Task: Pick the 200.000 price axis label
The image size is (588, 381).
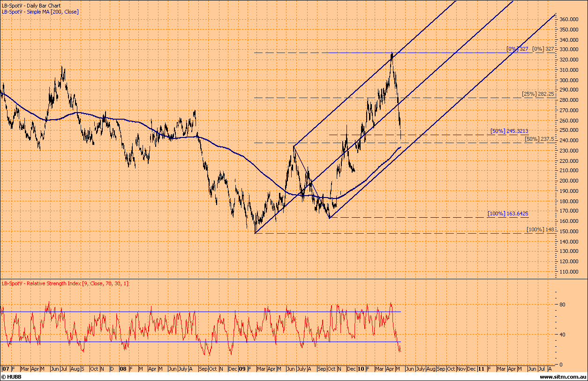Action: pos(569,181)
